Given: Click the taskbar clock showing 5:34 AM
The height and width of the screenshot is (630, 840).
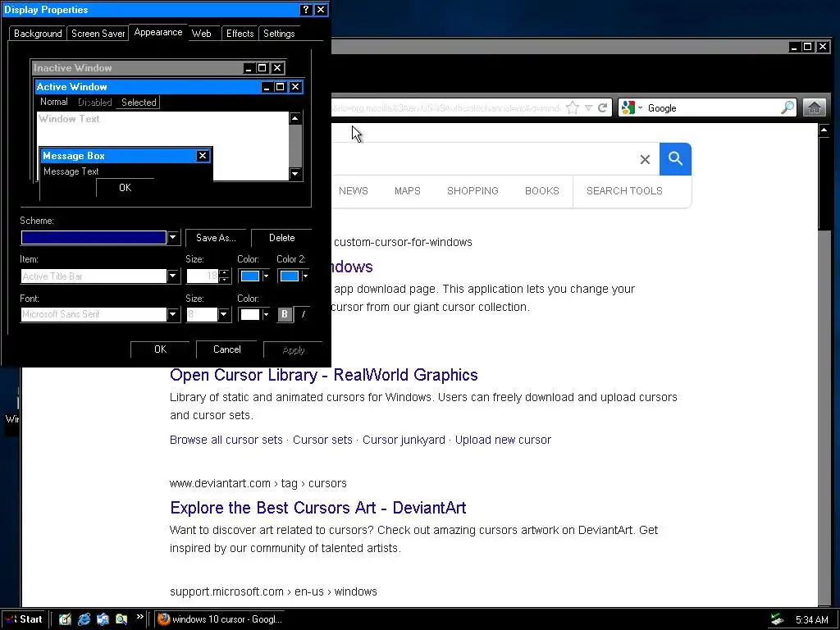Looking at the screenshot, I should [811, 620].
